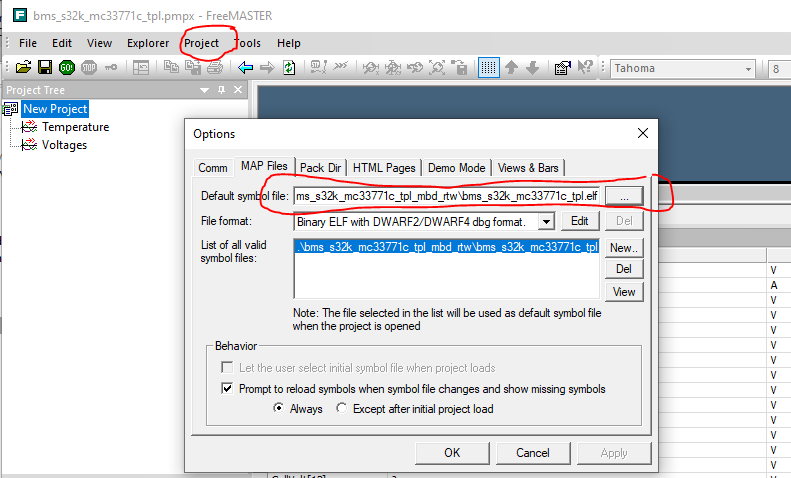The image size is (791, 478).
Task: Stop communication with STOP icon
Action: (89, 67)
